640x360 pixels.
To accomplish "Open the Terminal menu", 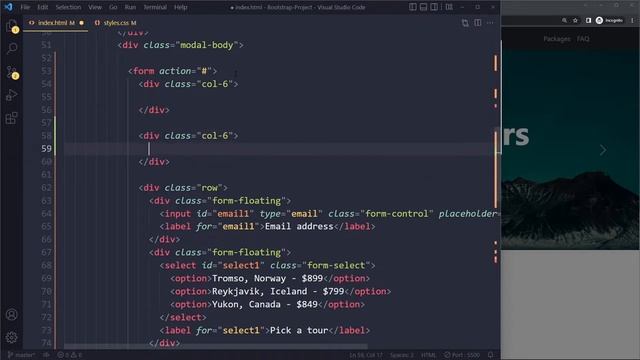I will point(155,7).
